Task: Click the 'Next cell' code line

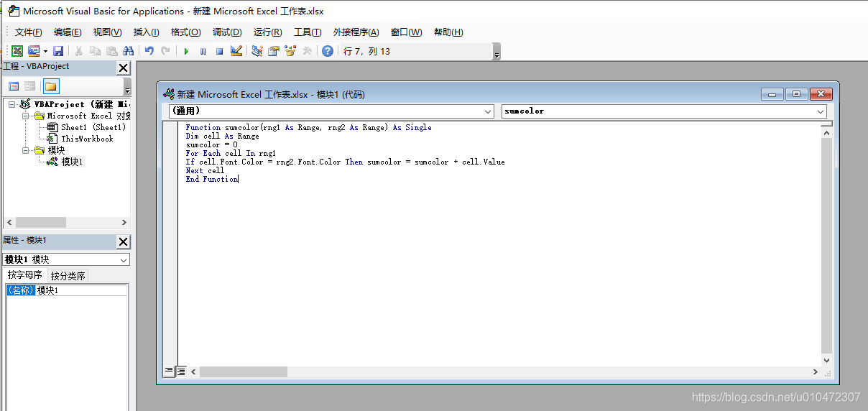Action: click(205, 170)
